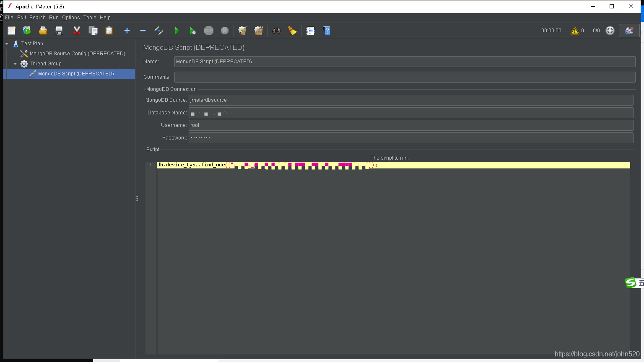Click the Open file folder icon
644x362 pixels.
pos(43,31)
